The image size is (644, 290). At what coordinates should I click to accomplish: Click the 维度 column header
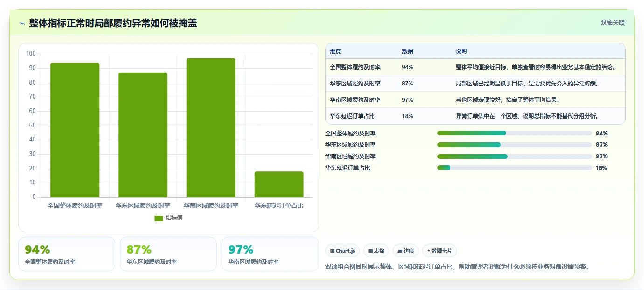[335, 51]
